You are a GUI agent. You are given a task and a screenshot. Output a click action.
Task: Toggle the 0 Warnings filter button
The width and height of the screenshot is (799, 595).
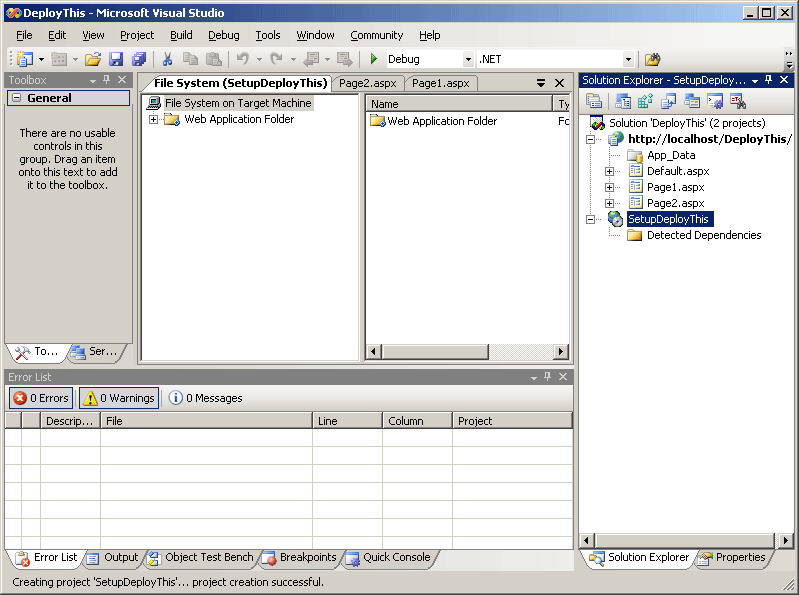[x=119, y=398]
